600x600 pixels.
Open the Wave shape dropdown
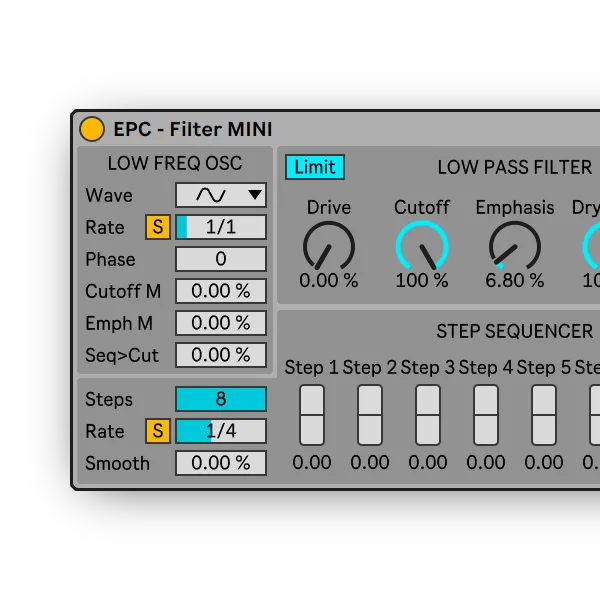point(221,195)
